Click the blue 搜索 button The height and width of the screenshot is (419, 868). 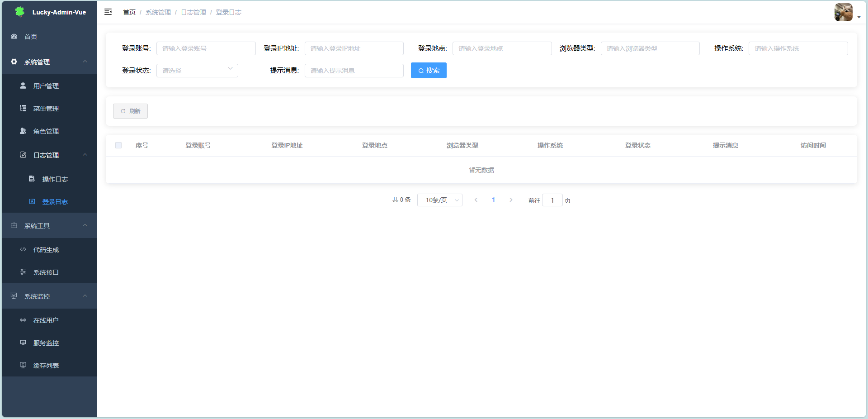429,71
